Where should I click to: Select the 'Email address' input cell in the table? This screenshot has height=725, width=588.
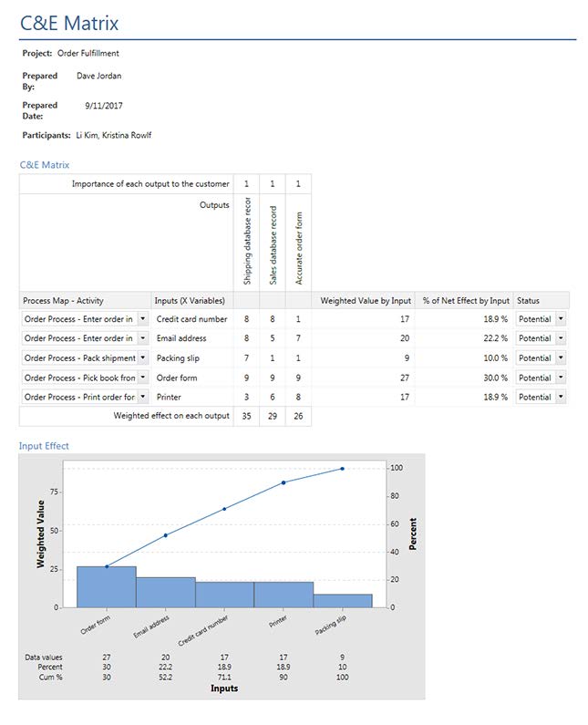click(182, 338)
